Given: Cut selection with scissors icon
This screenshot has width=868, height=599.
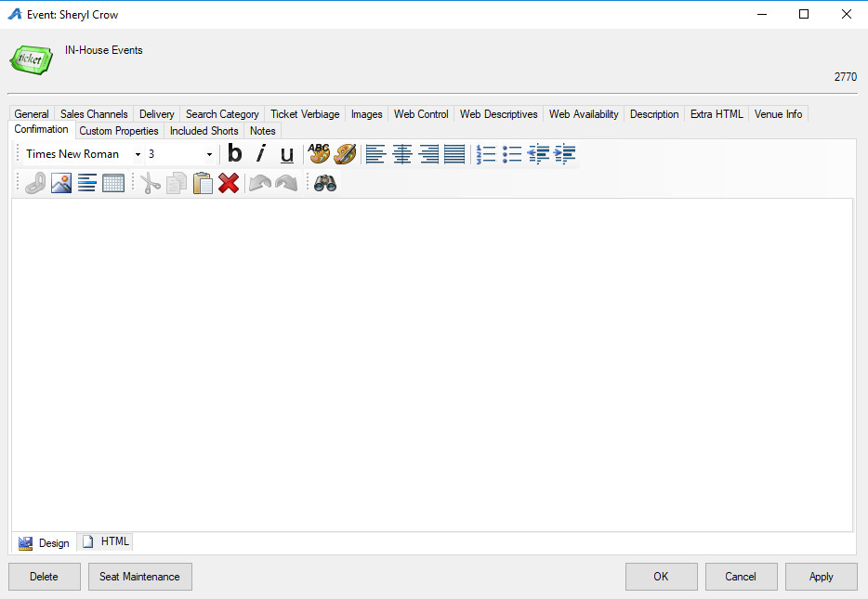Looking at the screenshot, I should click(x=150, y=183).
